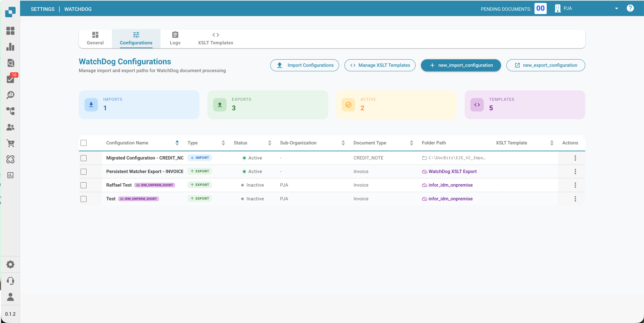Select the document search icon in the sidebar
Image resolution: width=644 pixels, height=323 pixels.
tap(10, 63)
